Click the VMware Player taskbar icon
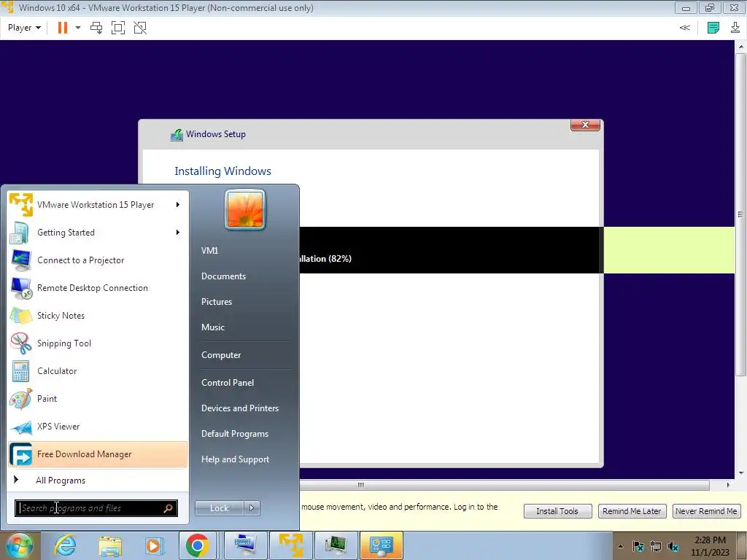 (x=290, y=545)
